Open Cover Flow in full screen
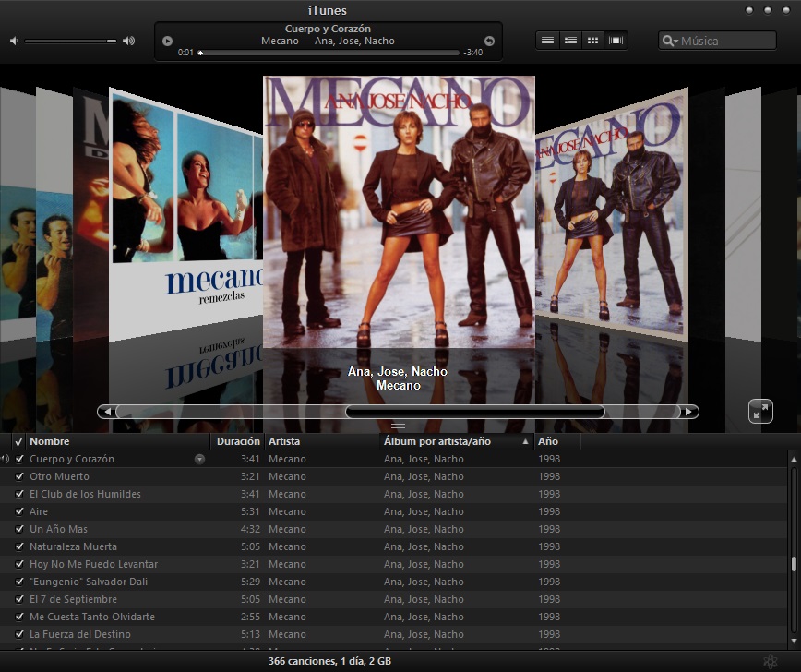The width and height of the screenshot is (801, 672). (x=760, y=411)
